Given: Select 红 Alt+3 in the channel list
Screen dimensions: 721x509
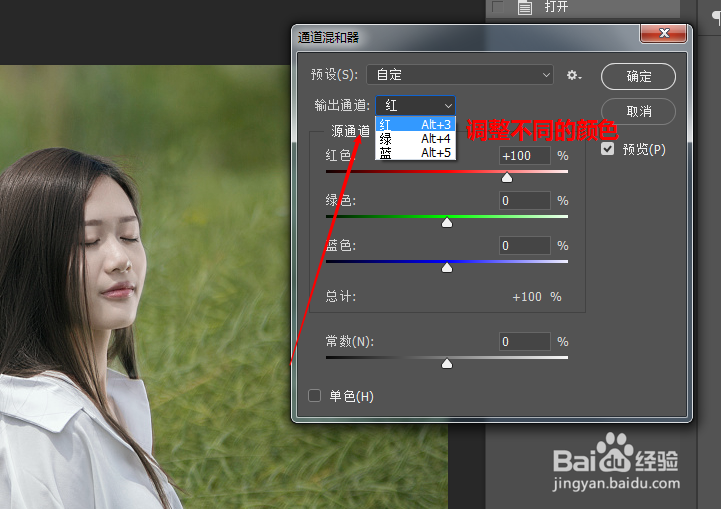Looking at the screenshot, I should pyautogui.click(x=415, y=124).
